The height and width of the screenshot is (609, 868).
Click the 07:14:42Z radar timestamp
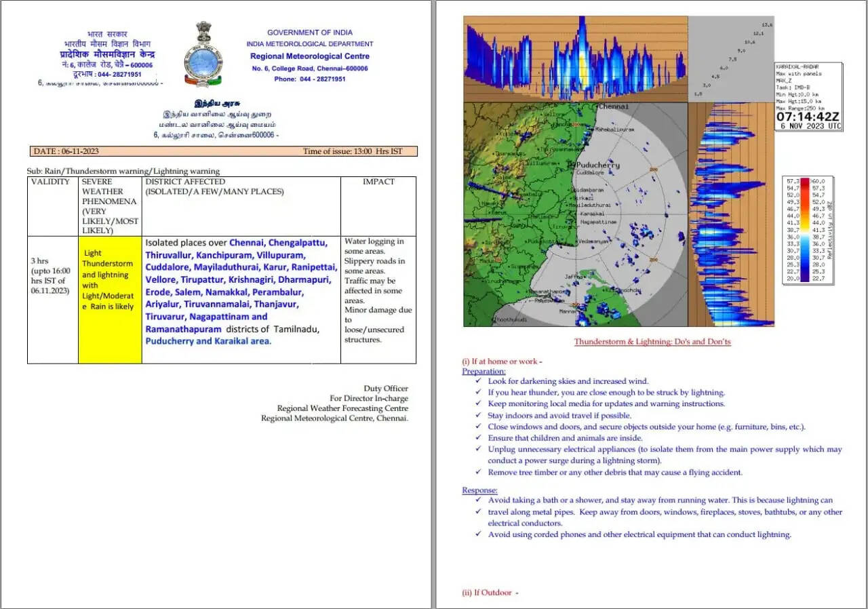point(809,116)
